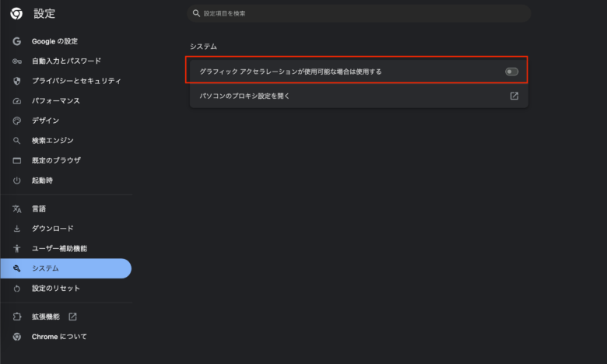The height and width of the screenshot is (364, 607).
Task: Click the settings search field
Action: click(358, 13)
